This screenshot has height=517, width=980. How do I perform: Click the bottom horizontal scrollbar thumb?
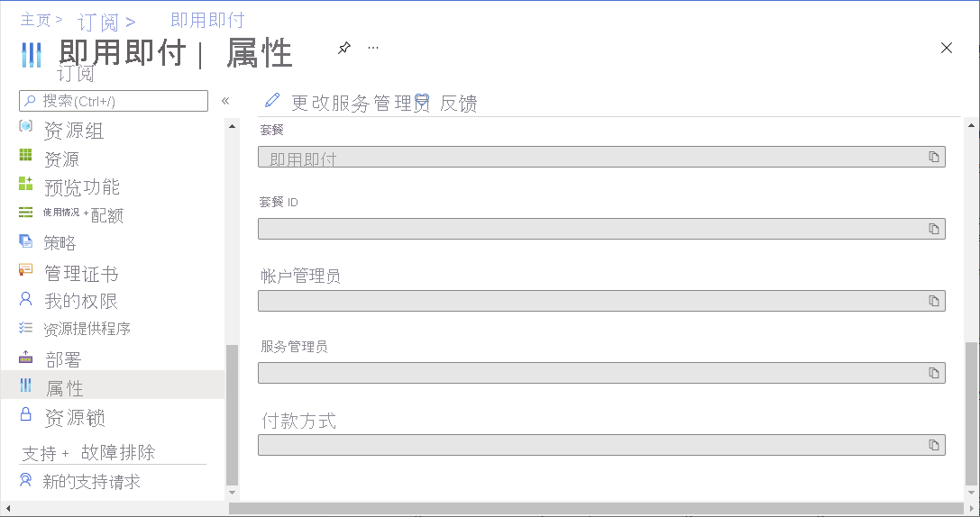tap(596, 509)
